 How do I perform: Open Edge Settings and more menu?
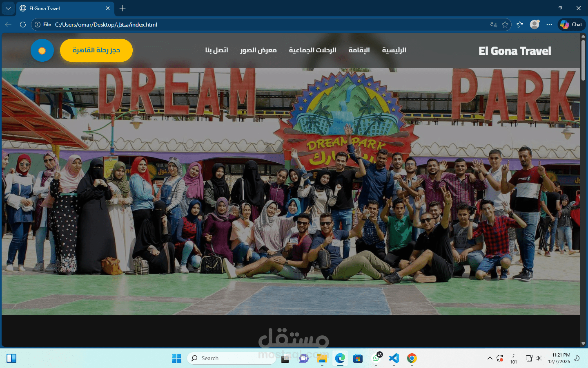549,25
